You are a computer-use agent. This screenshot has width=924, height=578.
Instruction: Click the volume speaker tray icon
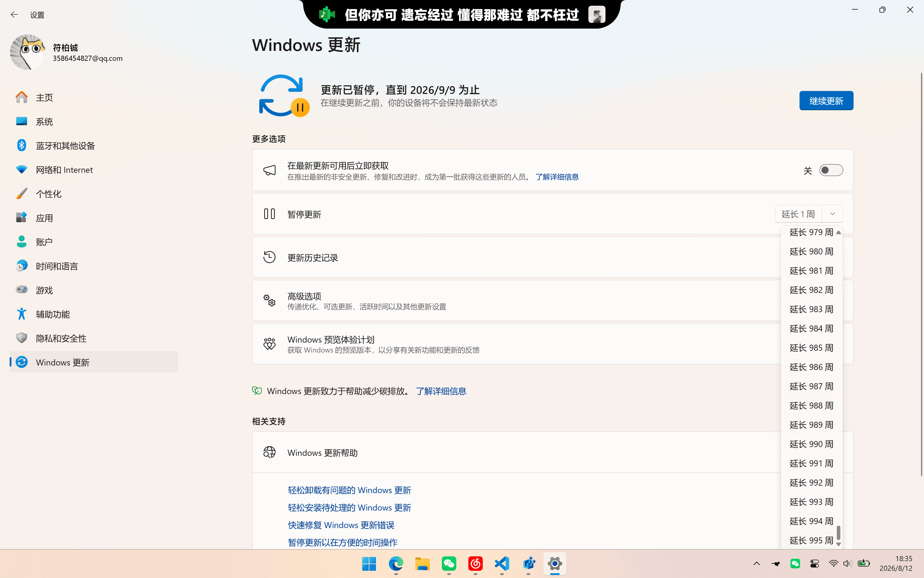848,564
